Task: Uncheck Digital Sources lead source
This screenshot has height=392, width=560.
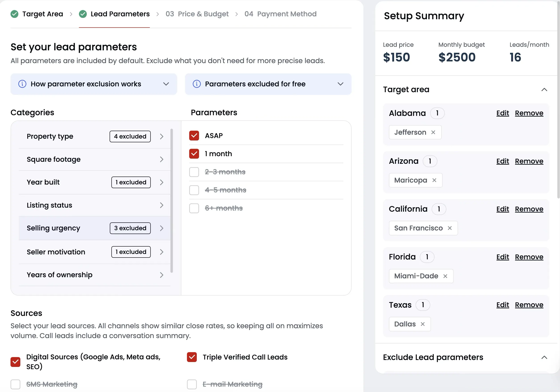Action: click(x=15, y=362)
